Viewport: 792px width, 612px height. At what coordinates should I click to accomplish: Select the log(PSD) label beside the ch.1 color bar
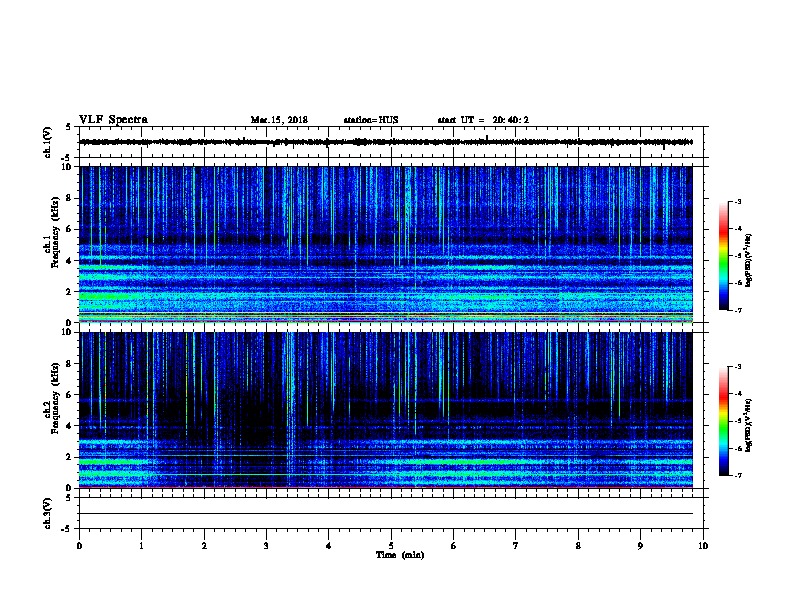pos(748,260)
